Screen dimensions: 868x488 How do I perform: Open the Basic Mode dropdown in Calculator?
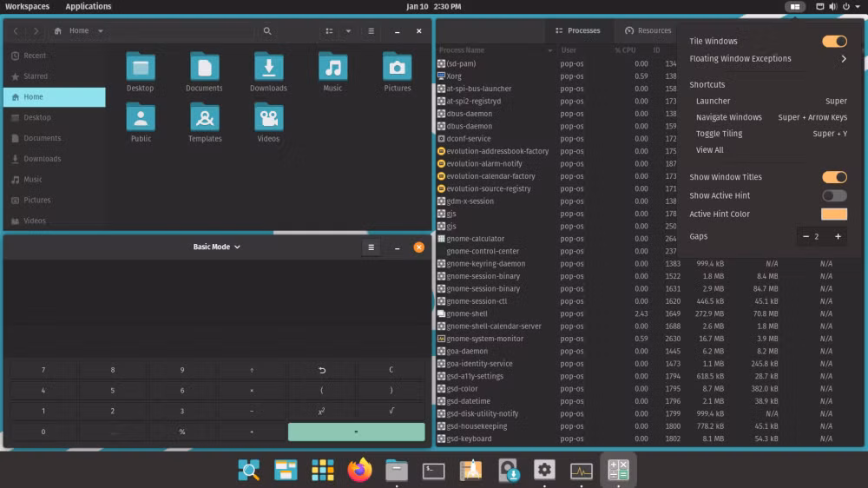coord(216,247)
